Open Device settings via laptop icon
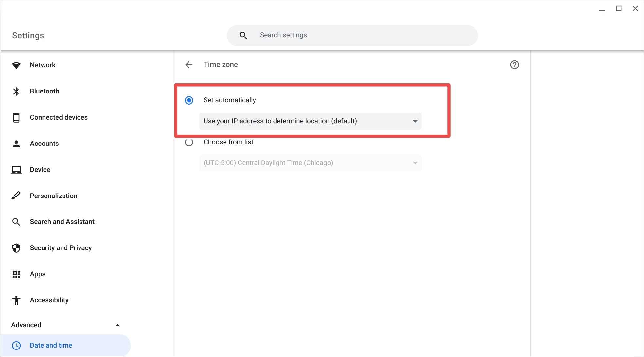 coord(16,169)
